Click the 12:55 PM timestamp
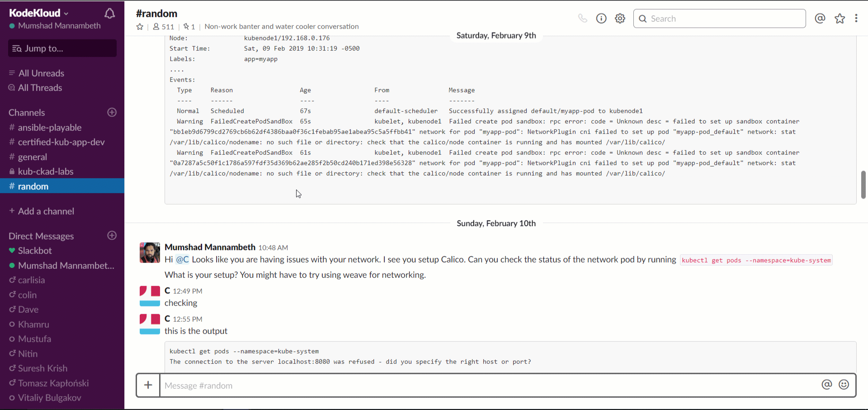This screenshot has width=868, height=410. point(188,319)
